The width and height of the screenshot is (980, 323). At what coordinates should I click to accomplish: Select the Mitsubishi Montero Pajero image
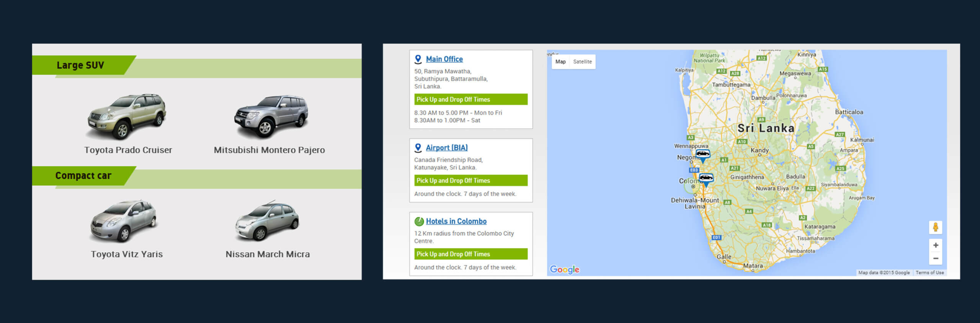point(271,116)
